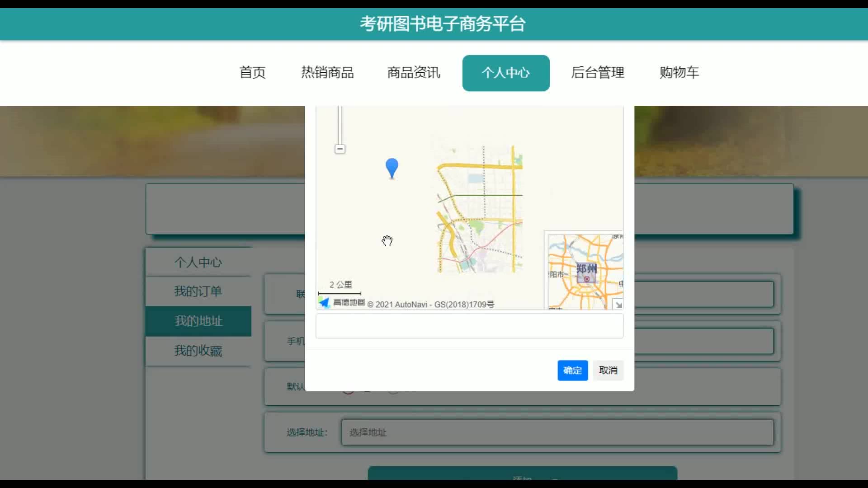
Task: Collapse the overview minimap arrow
Action: click(618, 305)
